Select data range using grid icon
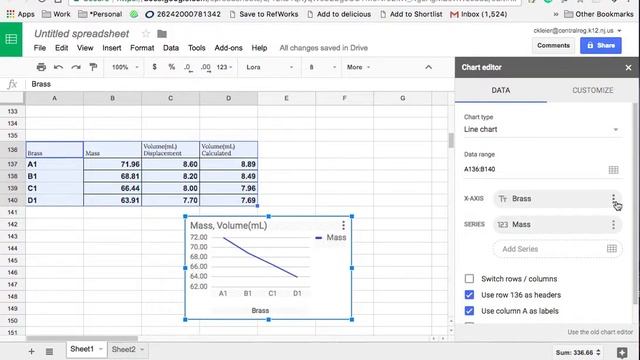 click(613, 169)
